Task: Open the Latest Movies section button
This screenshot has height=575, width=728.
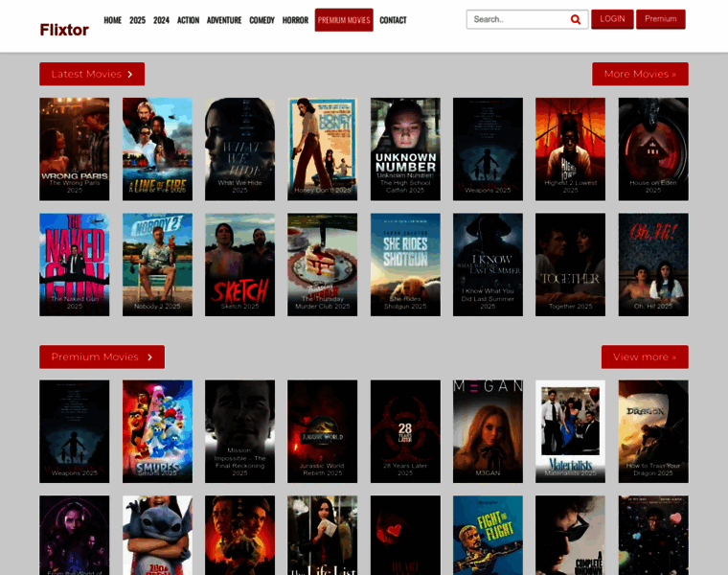Action: click(x=92, y=74)
